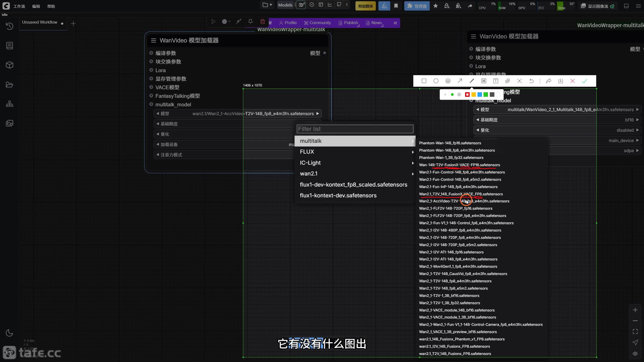Run workflow with the play button

tap(213, 22)
